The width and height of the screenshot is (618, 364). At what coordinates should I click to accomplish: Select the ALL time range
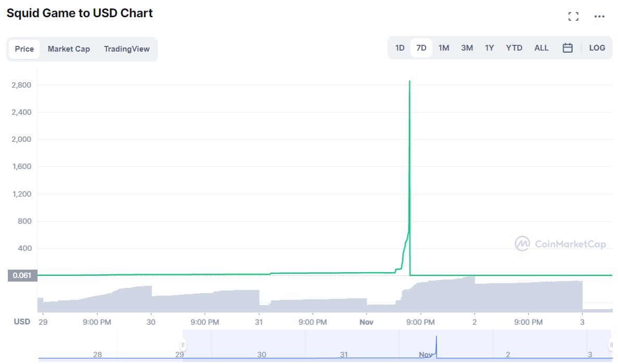(541, 48)
